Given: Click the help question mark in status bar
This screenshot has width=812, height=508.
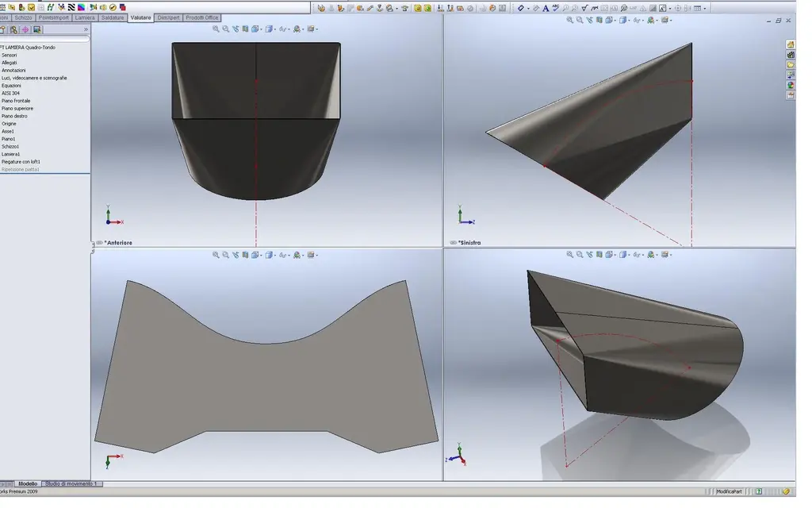Looking at the screenshot, I should click(759, 491).
